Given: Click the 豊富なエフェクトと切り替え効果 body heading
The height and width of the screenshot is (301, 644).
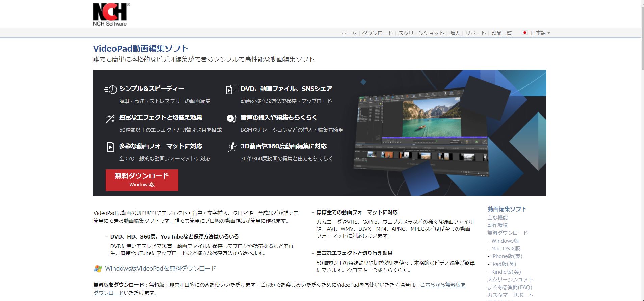Looking at the screenshot, I should point(354,253).
